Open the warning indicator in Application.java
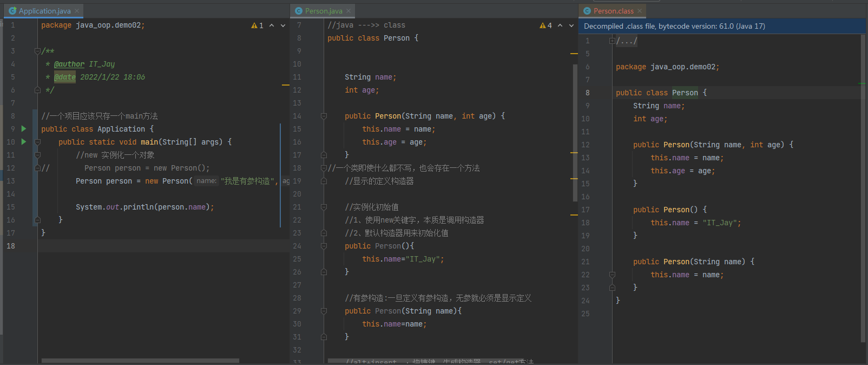The width and height of the screenshot is (868, 365). click(x=258, y=25)
